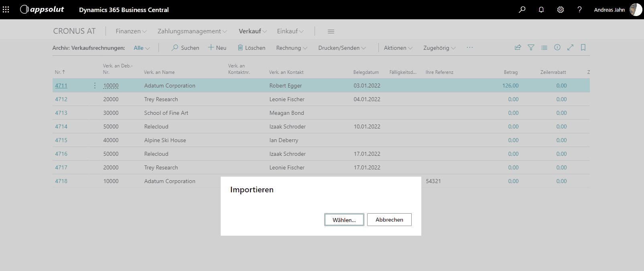Click the Wählen... button
This screenshot has width=644, height=271.
coord(344,220)
